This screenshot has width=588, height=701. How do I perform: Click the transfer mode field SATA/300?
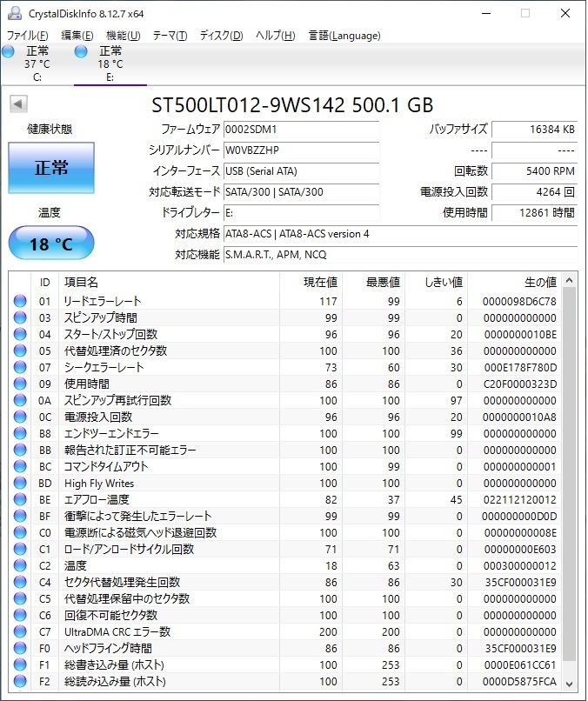coord(301,192)
